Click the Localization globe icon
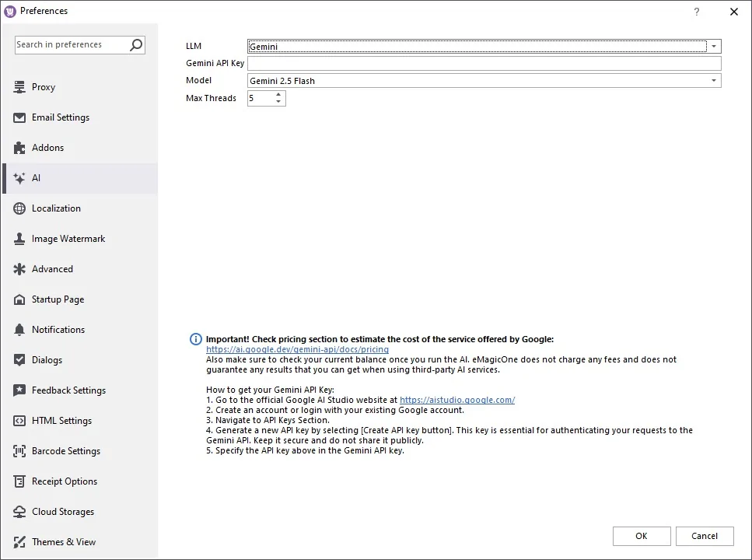The height and width of the screenshot is (560, 752). point(19,208)
